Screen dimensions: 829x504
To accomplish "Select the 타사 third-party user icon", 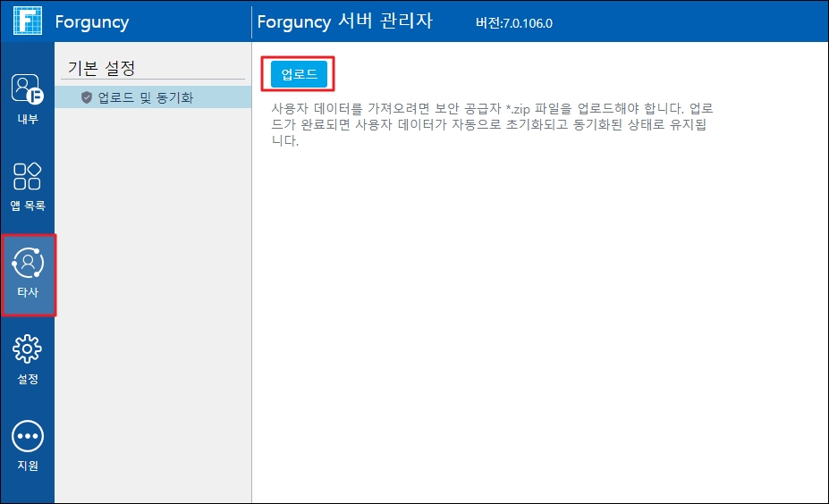I will pyautogui.click(x=28, y=263).
